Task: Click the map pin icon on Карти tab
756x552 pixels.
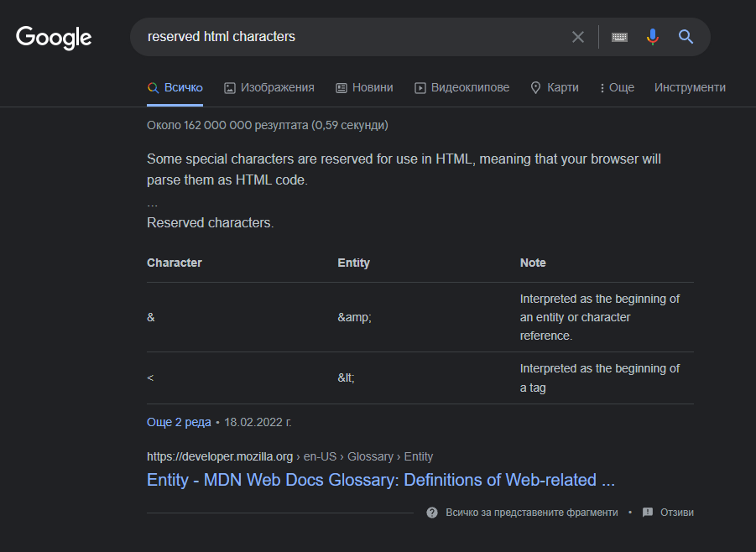Action: (535, 87)
